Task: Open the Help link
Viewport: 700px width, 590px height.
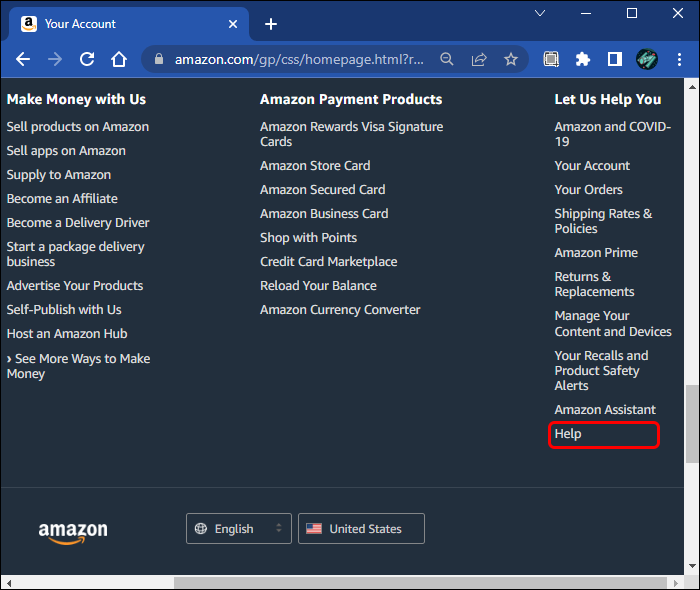Action: coord(568,434)
